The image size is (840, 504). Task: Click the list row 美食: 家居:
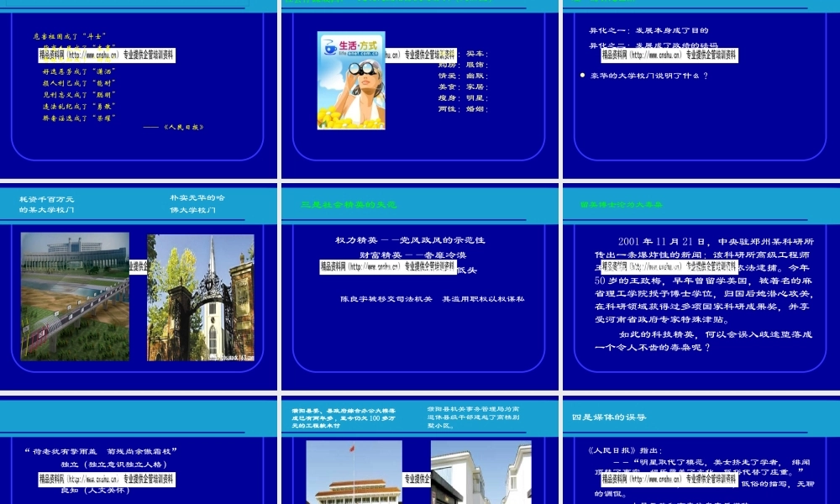coord(464,87)
